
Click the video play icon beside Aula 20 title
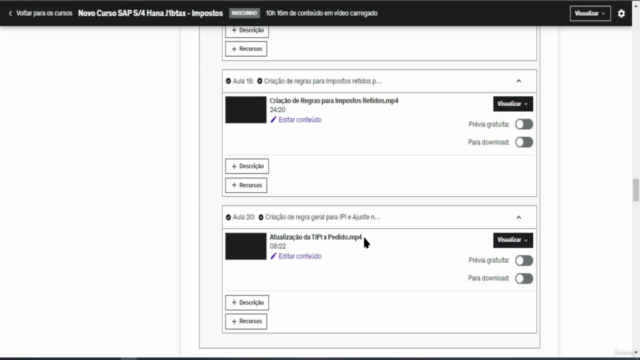click(261, 217)
